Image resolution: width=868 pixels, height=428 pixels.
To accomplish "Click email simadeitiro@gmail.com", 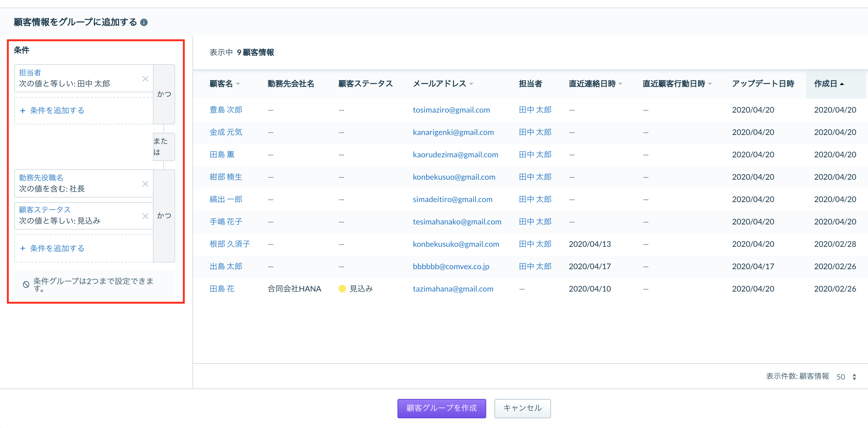I will click(452, 199).
